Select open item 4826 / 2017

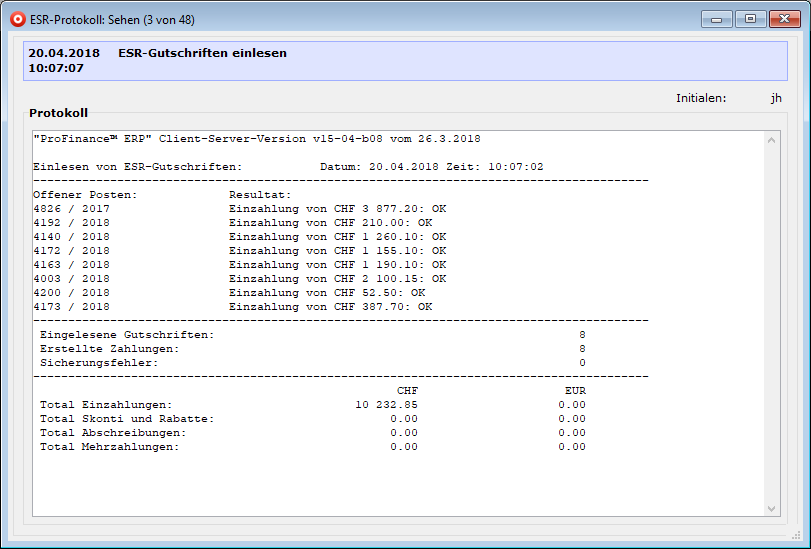coord(72,208)
